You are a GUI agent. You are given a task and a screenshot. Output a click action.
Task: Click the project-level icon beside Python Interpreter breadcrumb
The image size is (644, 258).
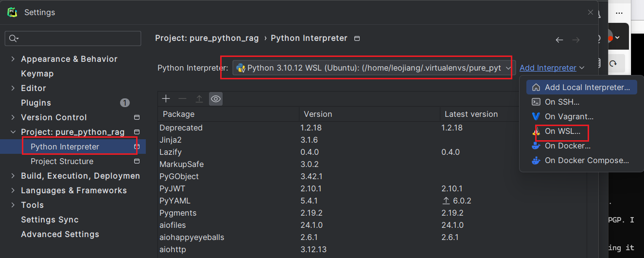(357, 38)
